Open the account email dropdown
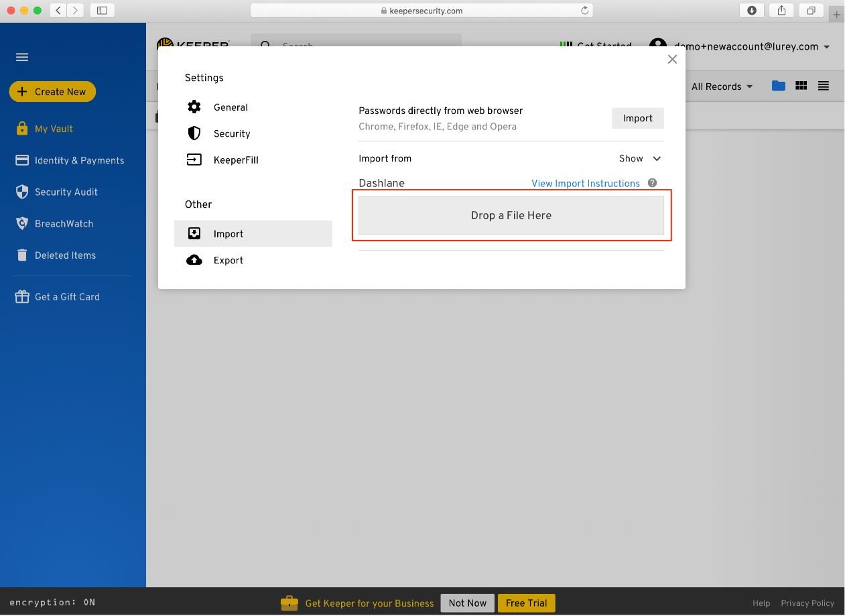 [x=752, y=46]
